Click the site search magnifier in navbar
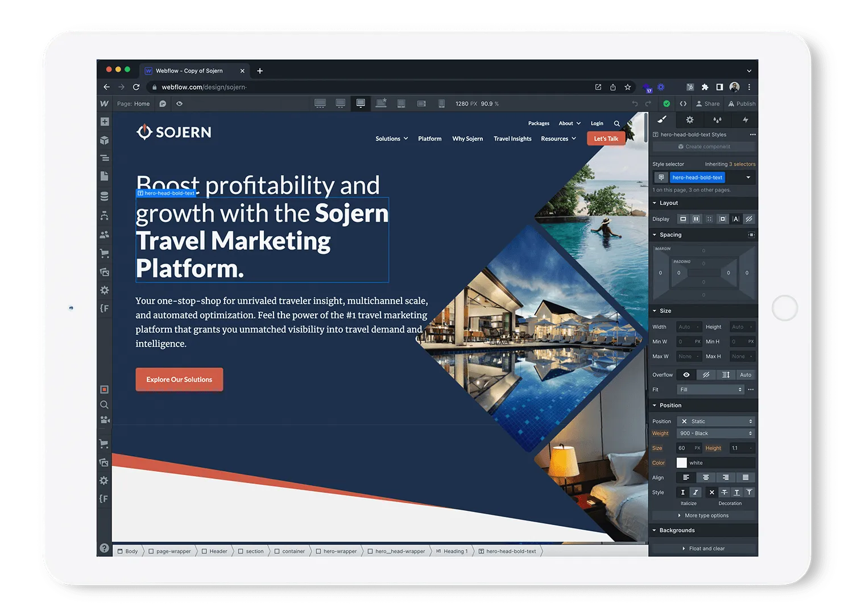Viewport: 853px width, 616px height. pos(616,123)
